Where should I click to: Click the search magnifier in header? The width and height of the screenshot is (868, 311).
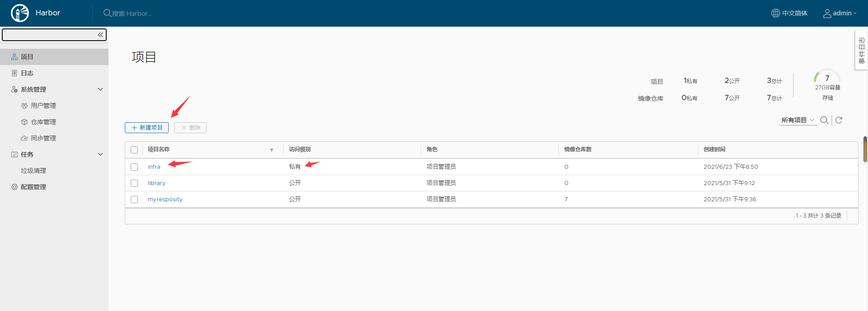(107, 13)
